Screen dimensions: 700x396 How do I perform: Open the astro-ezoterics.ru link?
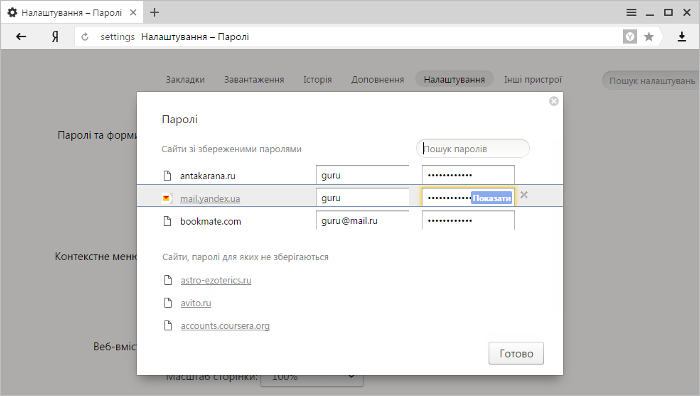click(x=216, y=280)
